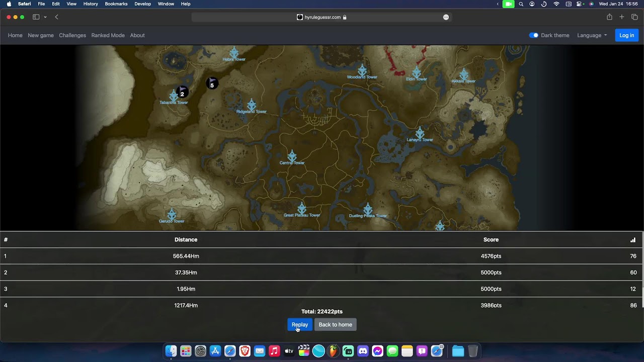This screenshot has width=644, height=362.
Task: Click the Tabantha Tower marker
Action: 174,96
